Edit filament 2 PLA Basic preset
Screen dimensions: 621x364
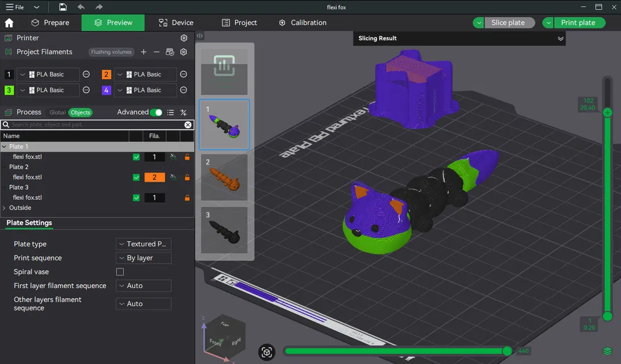click(184, 74)
